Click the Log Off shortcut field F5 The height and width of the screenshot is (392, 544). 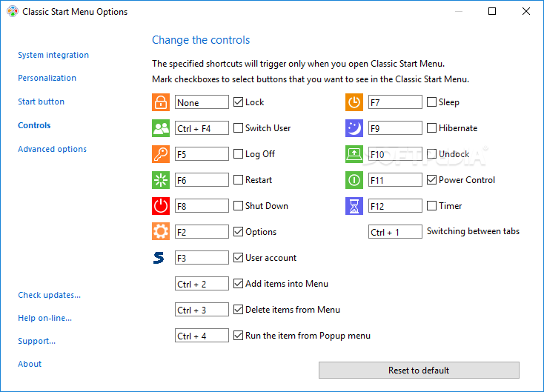pos(202,154)
